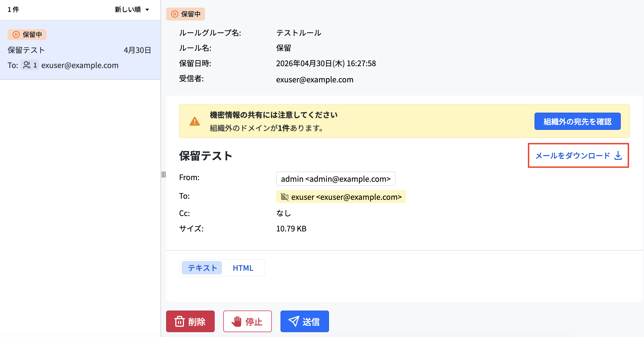Click the 保留中 status badge in the detail header

pos(186,14)
